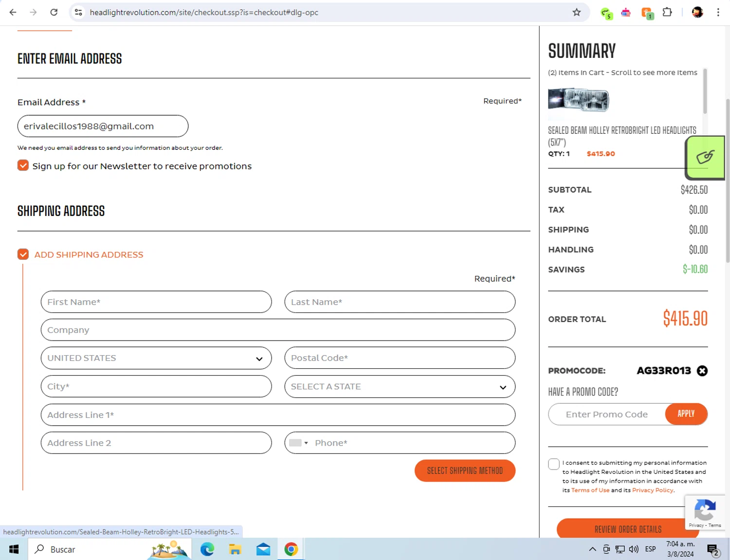
Task: Click the cart items scrollbar in Summary
Action: (x=705, y=91)
